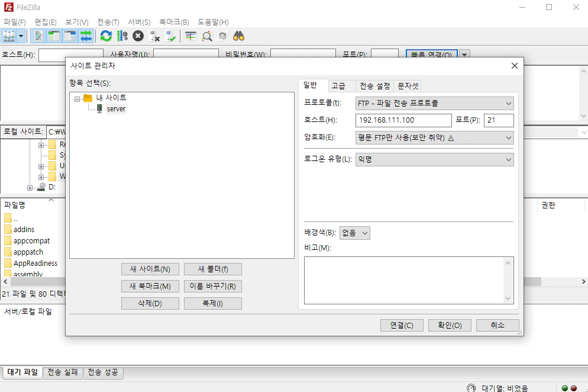Collapse the 내 사이트 tree node

[x=77, y=99]
